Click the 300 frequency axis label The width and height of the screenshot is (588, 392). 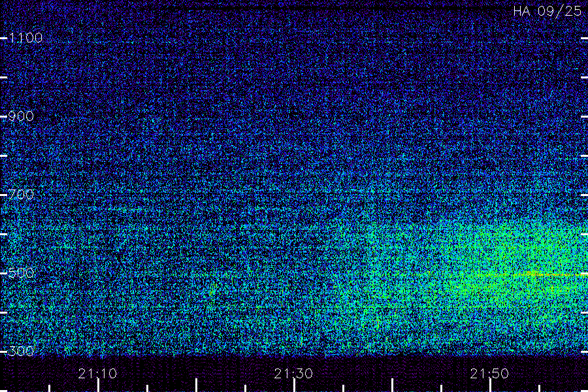21,351
